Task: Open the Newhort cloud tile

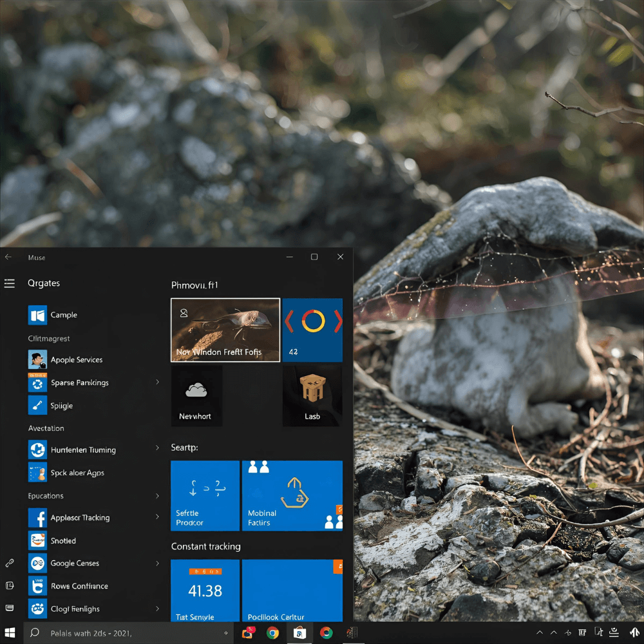Action: 196,395
